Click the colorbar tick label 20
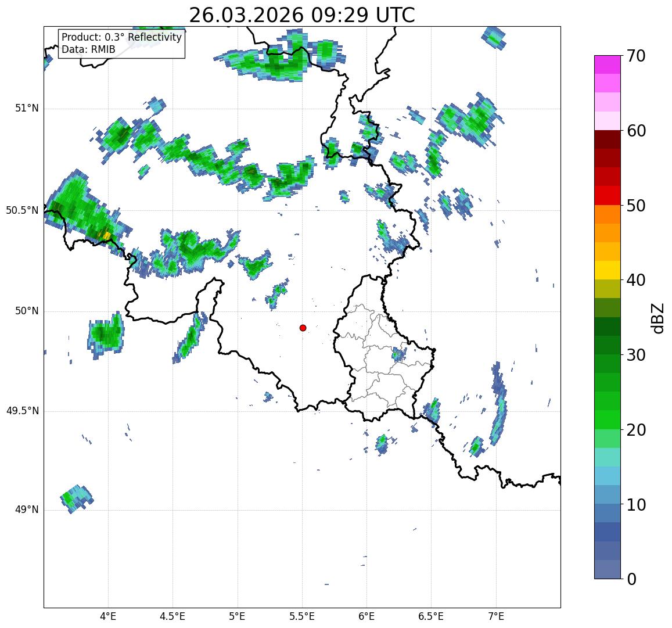672x628 pixels. point(636,430)
